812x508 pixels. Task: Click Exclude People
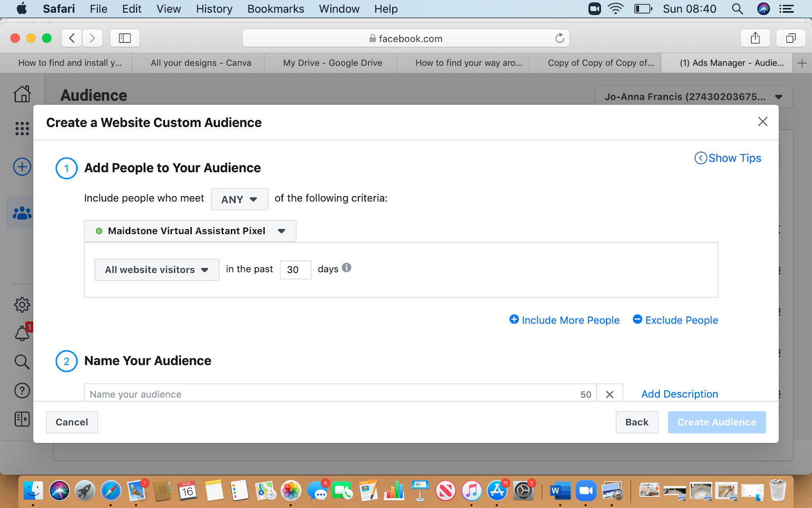point(675,320)
